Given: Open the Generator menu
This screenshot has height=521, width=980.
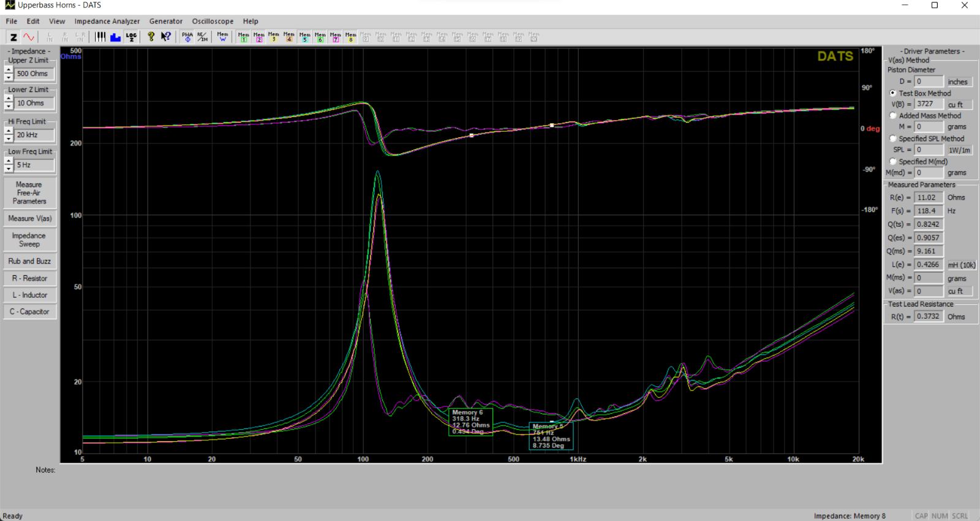Looking at the screenshot, I should (166, 21).
